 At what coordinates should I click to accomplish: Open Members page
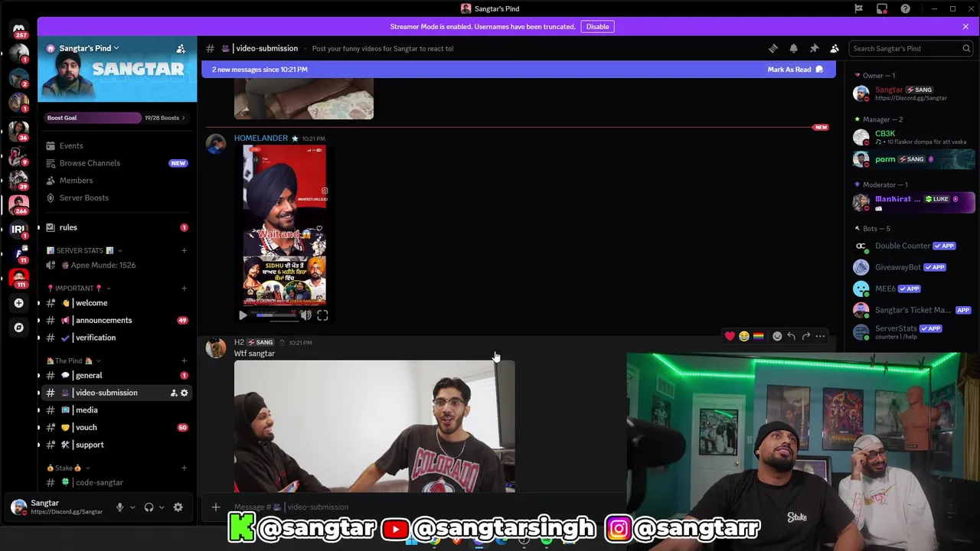click(x=116, y=181)
